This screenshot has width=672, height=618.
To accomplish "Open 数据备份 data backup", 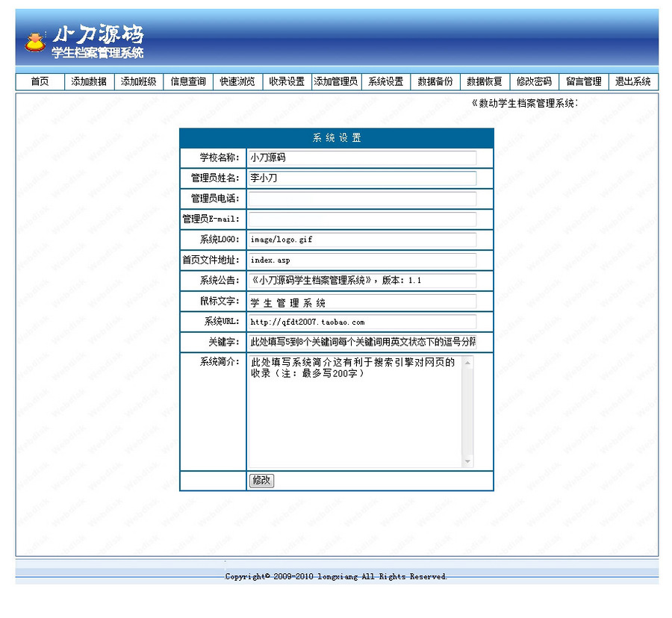I will point(435,82).
